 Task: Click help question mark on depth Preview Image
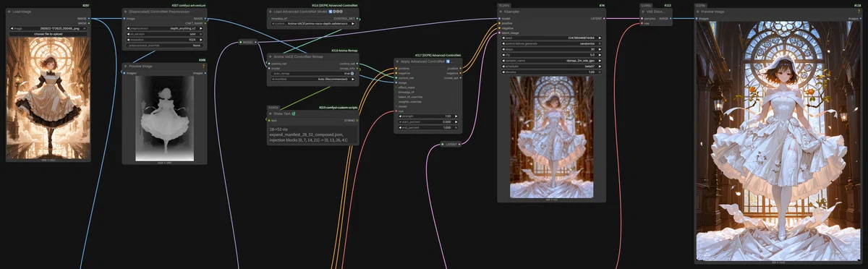point(203,66)
